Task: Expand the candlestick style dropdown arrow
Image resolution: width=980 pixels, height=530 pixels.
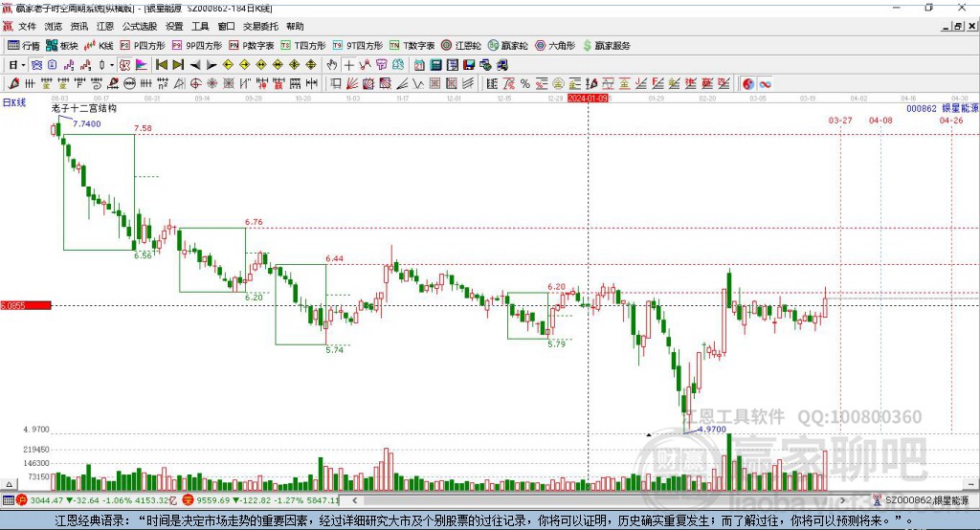Action: click(112, 65)
